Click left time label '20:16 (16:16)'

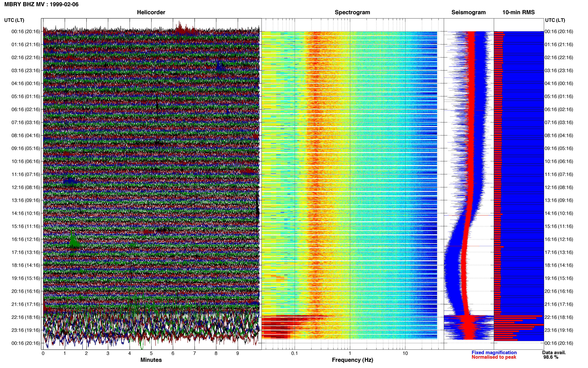(26, 291)
